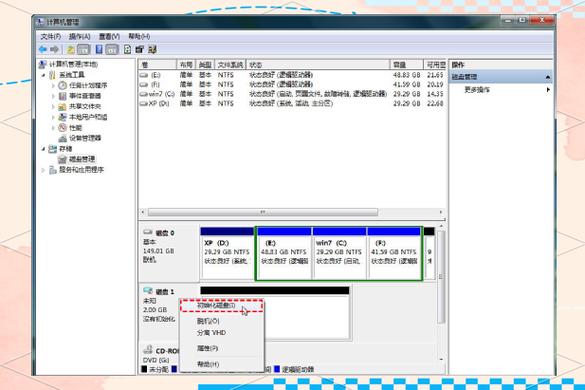The image size is (585, 390).
Task: Expand the 性能 node arrow
Action: click(53, 127)
